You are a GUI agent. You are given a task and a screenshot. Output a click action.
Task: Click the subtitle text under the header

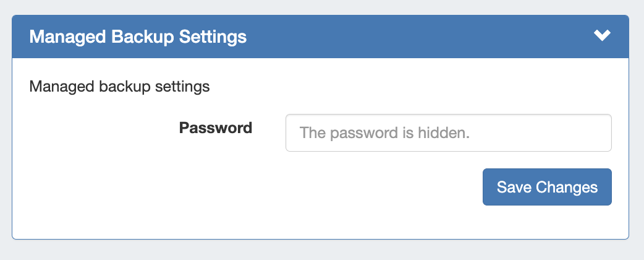tap(119, 86)
